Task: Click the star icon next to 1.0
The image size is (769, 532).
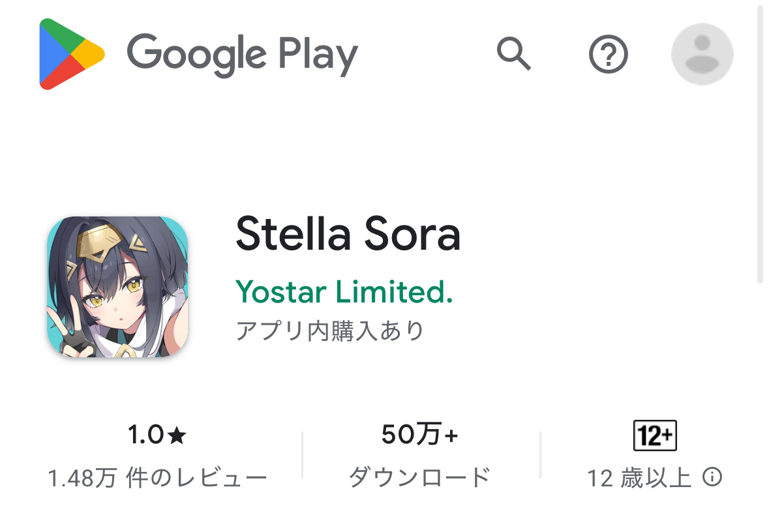Action: [x=177, y=436]
